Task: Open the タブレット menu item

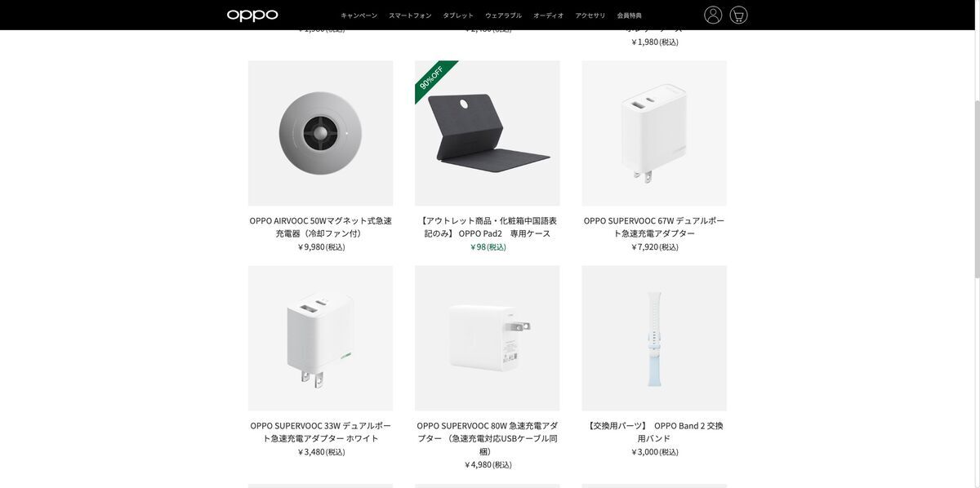Action: pyautogui.click(x=458, y=16)
